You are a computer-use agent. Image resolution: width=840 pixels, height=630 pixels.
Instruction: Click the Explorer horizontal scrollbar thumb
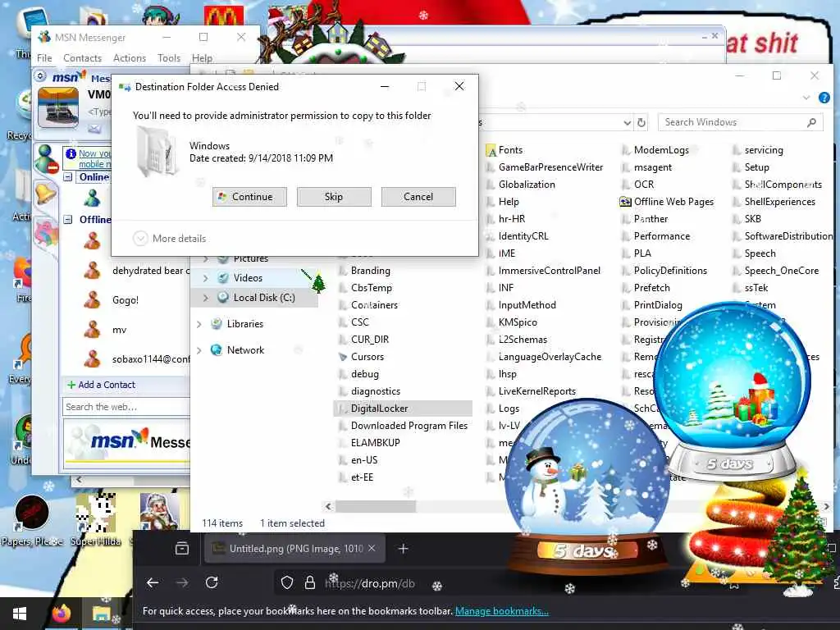[376, 506]
